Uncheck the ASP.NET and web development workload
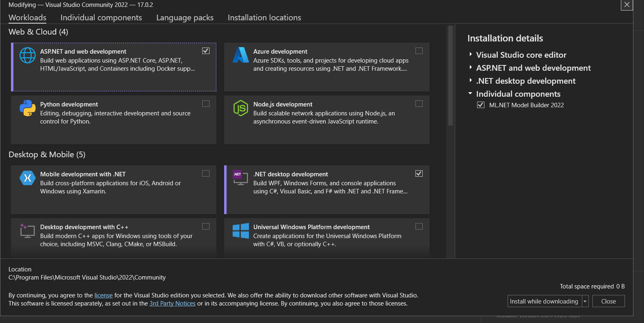Image resolution: width=644 pixels, height=323 pixels. 206,51
